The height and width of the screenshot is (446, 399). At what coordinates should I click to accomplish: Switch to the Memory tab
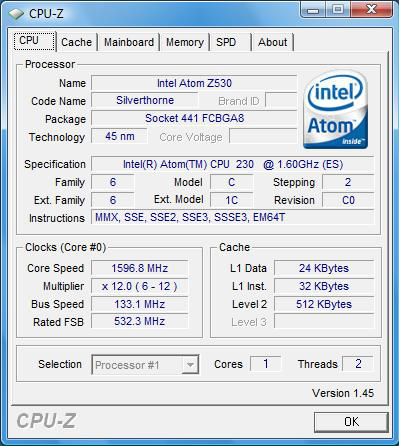(185, 42)
